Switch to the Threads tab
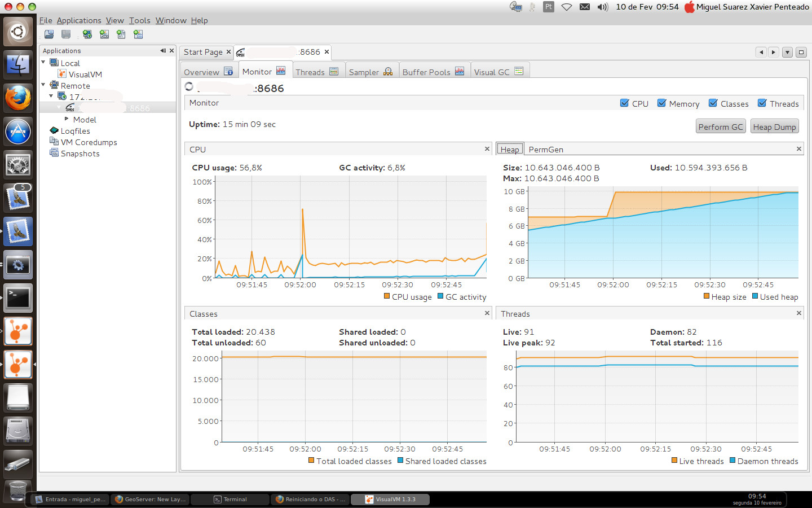Image resolution: width=812 pixels, height=508 pixels. tap(316, 72)
